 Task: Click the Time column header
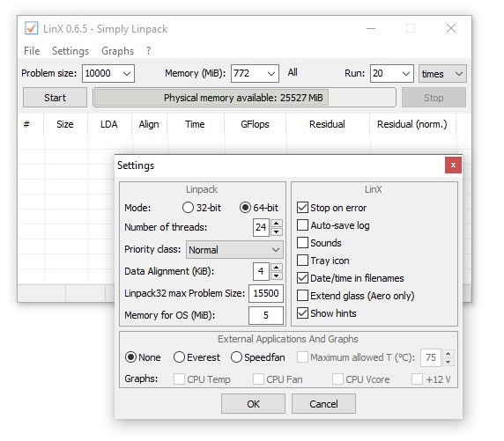pos(195,124)
